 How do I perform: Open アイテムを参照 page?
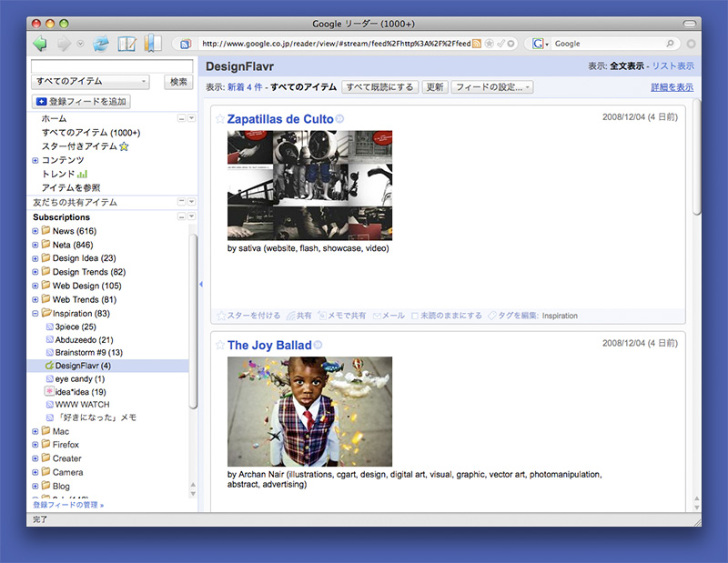pos(71,187)
